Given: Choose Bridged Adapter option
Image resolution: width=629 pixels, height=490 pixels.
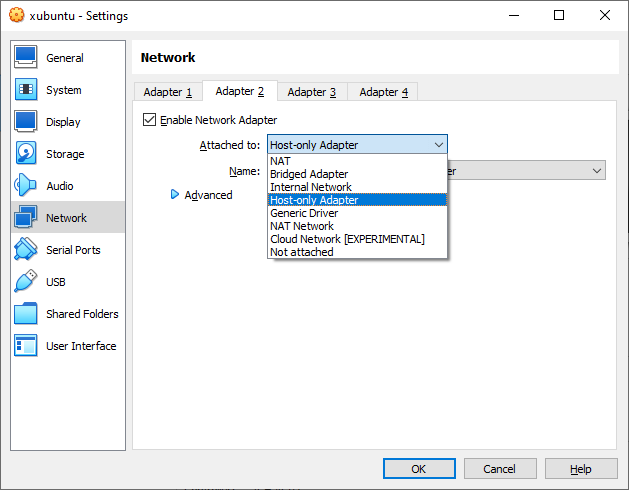Looking at the screenshot, I should coord(357,174).
